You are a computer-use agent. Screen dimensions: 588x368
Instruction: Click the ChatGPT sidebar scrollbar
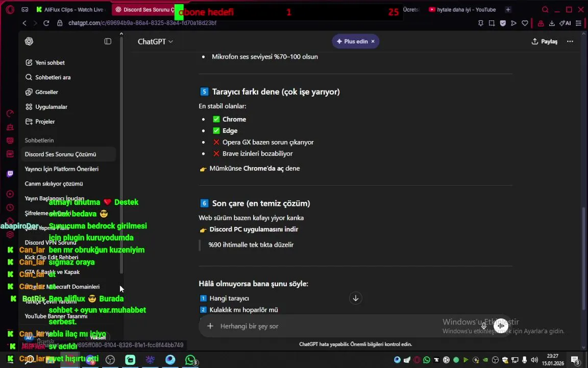click(x=121, y=155)
